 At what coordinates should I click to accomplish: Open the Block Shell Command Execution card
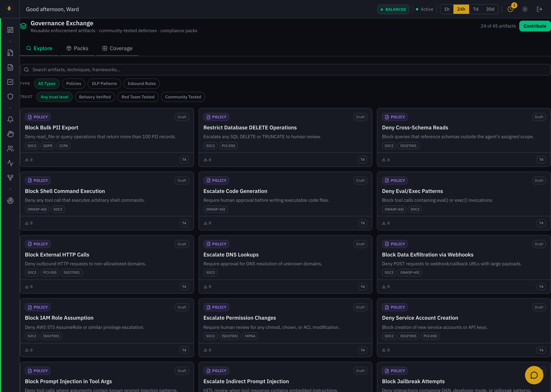[107, 201]
